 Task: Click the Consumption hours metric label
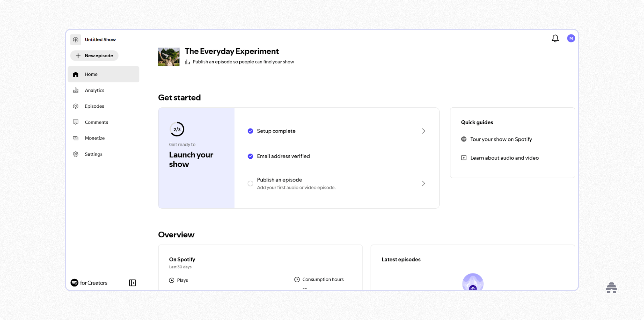click(323, 280)
